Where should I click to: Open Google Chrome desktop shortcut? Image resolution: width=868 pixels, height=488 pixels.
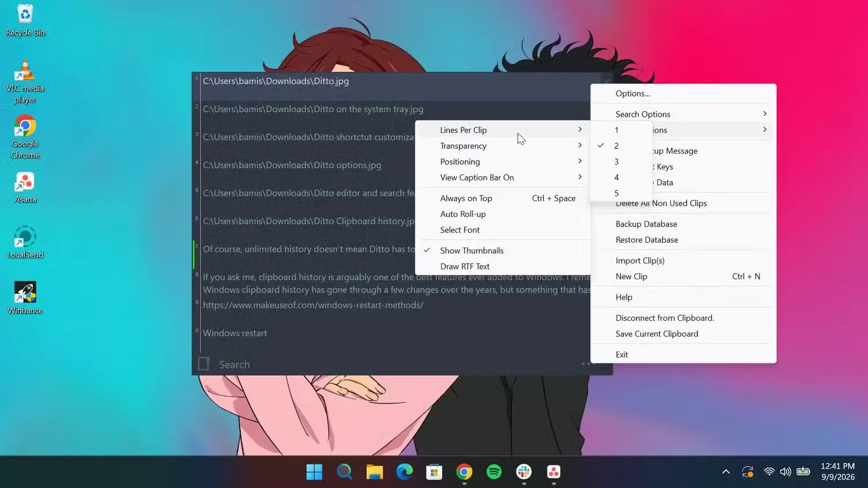tap(25, 137)
